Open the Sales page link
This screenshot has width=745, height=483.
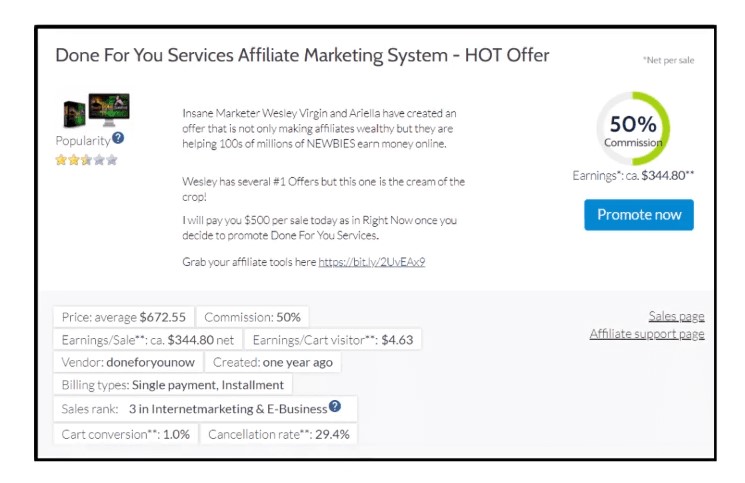click(676, 316)
